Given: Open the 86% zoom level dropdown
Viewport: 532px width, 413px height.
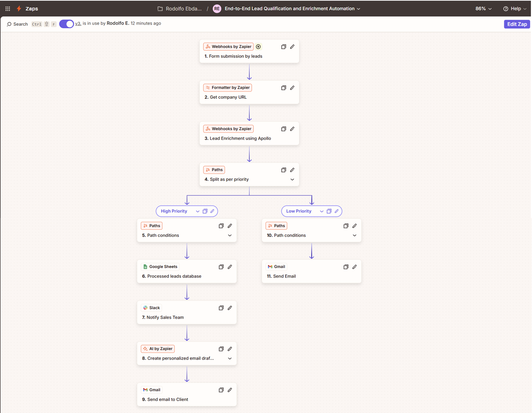Looking at the screenshot, I should (483, 9).
